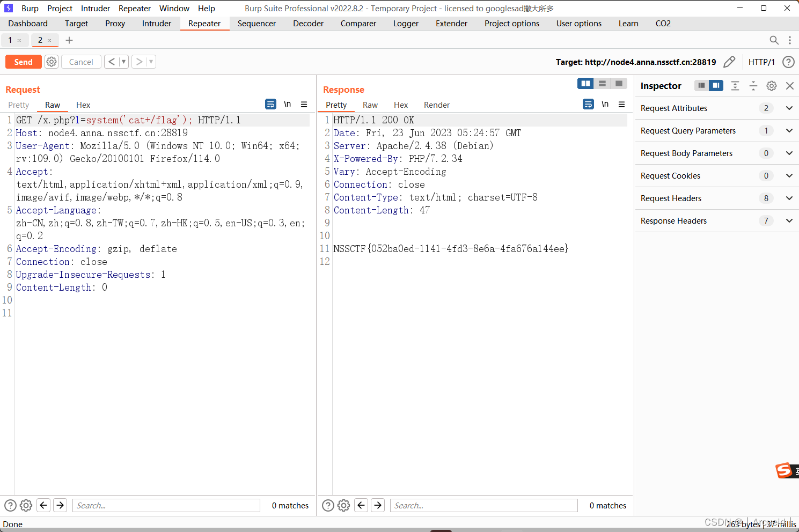The image size is (799, 532).
Task: Dock Inspector layout right option
Action: coord(716,85)
